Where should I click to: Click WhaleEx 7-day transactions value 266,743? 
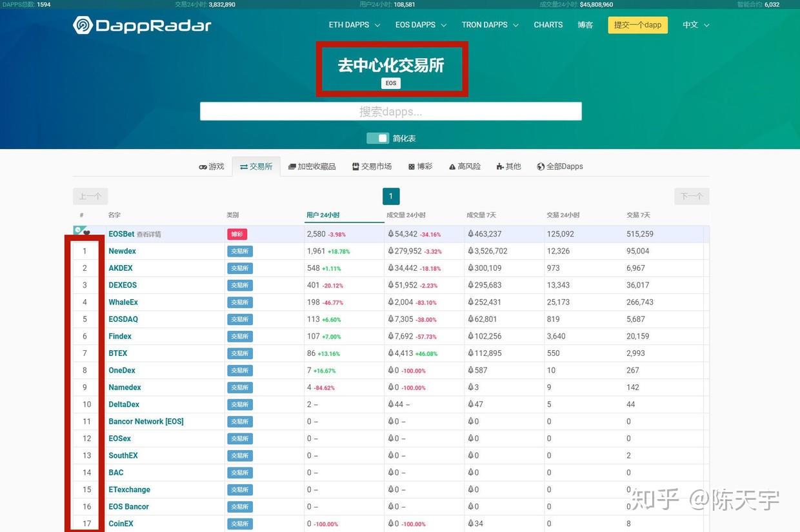pyautogui.click(x=640, y=302)
